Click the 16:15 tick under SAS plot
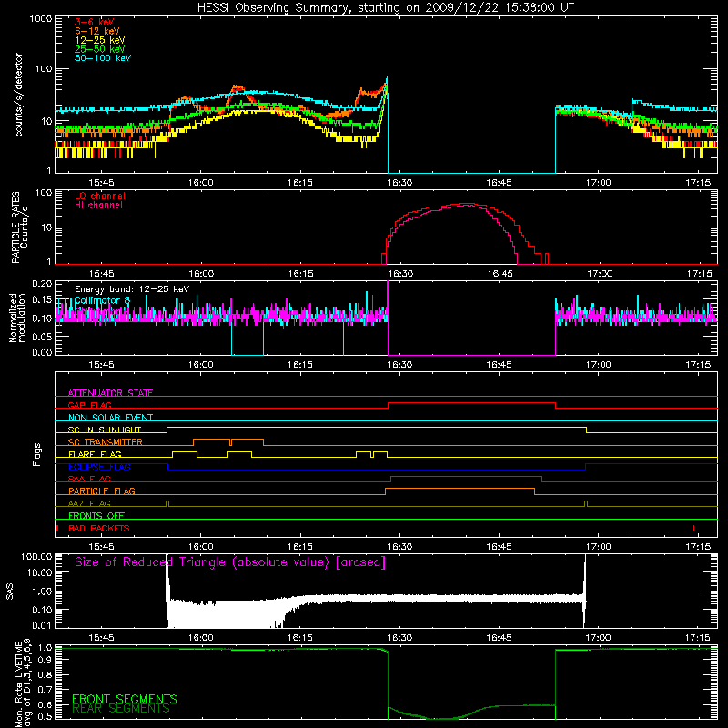 click(300, 638)
